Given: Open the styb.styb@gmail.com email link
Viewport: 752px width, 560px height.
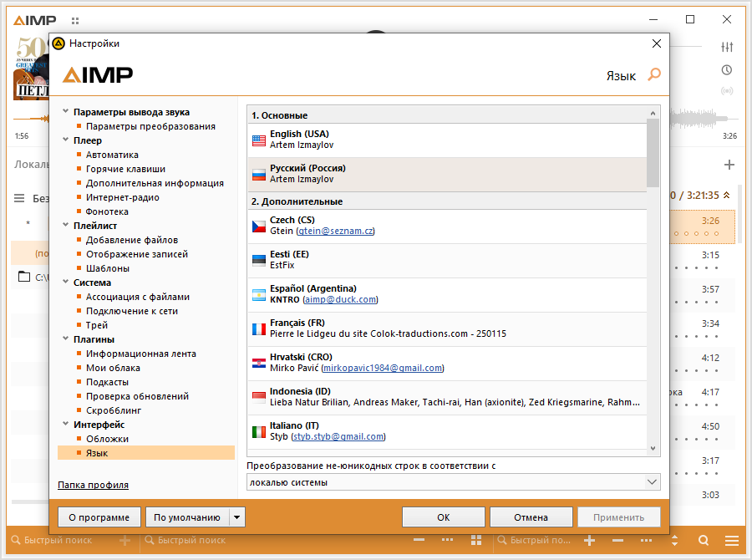Looking at the screenshot, I should (338, 436).
